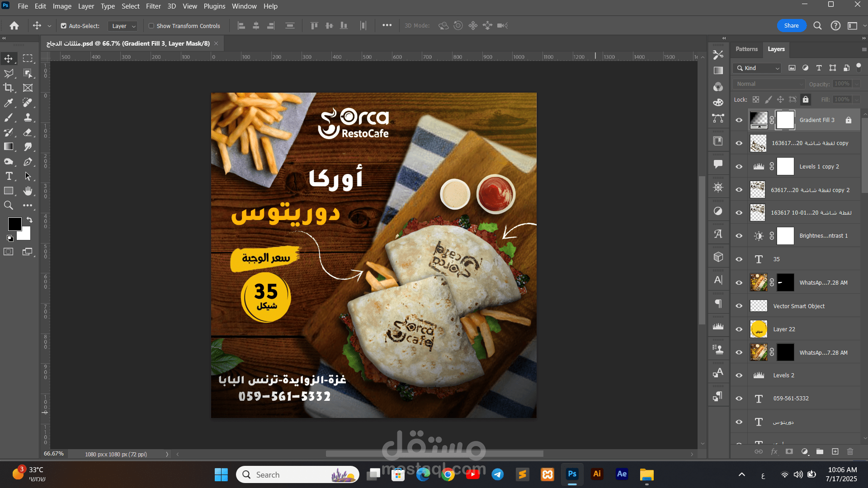Click the zoom percentage field 66.67%
This screenshot has height=488, width=868.
pos(54,454)
